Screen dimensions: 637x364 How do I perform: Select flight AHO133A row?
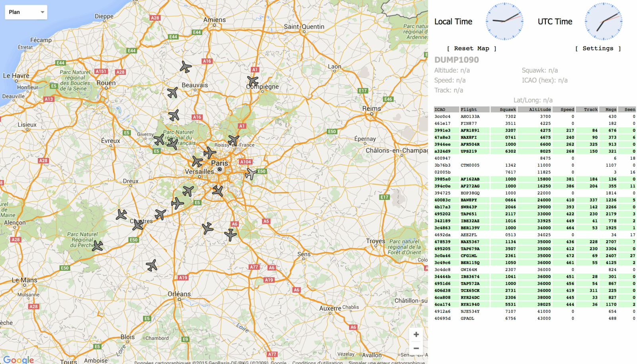(x=535, y=117)
